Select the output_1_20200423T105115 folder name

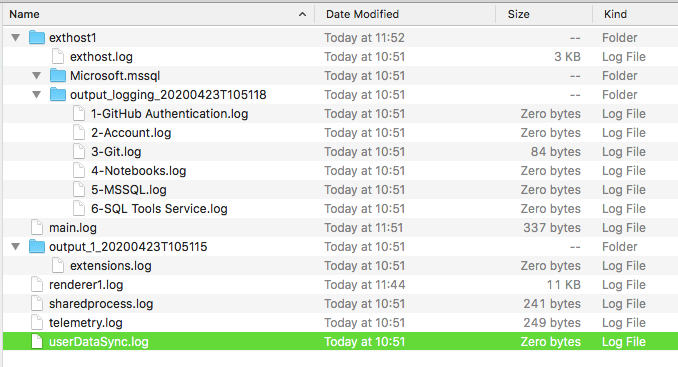128,247
